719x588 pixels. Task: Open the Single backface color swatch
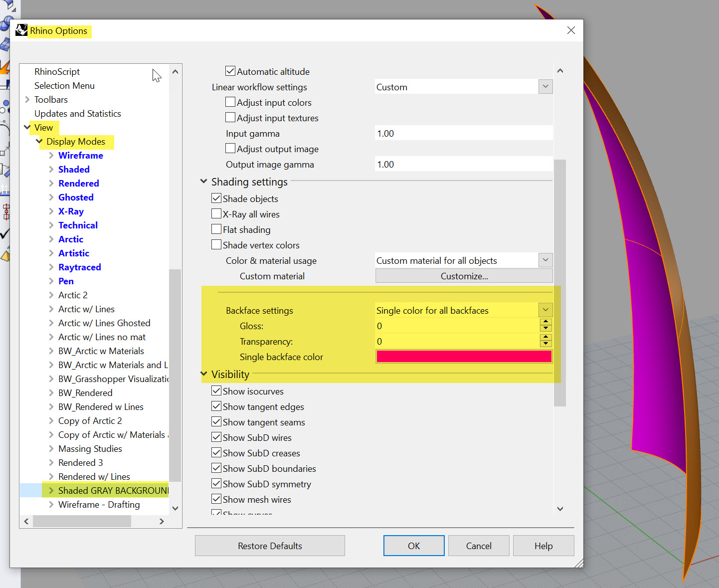[x=463, y=357]
